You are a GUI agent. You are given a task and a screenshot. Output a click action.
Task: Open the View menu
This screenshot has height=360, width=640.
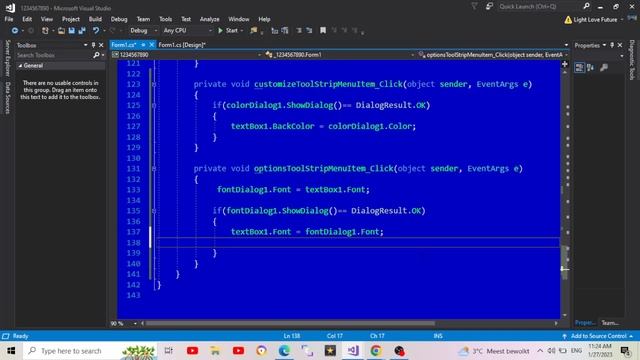pos(47,19)
